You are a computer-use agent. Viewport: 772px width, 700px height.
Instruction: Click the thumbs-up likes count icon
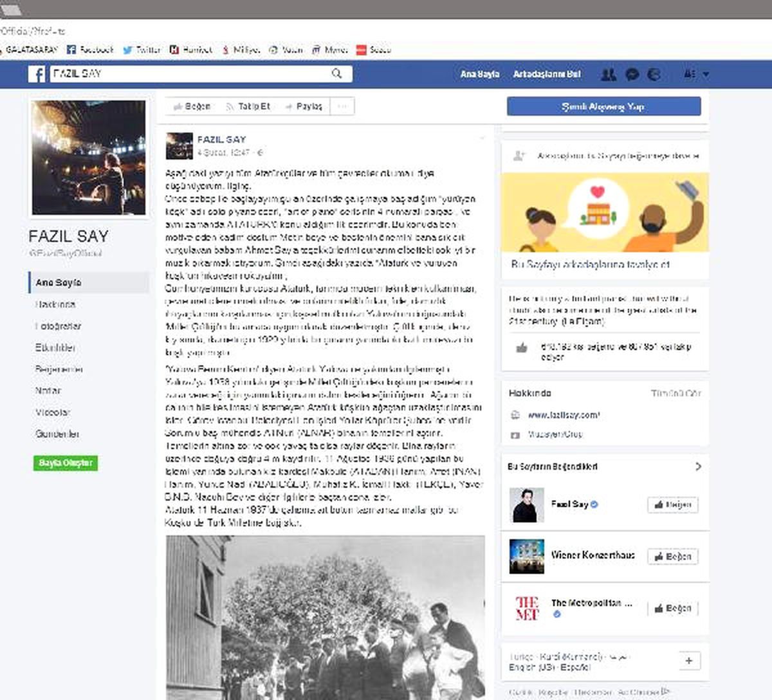(522, 348)
